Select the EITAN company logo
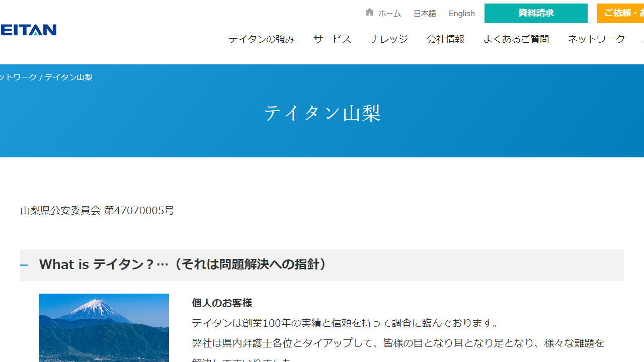The image size is (644, 362). (x=28, y=30)
